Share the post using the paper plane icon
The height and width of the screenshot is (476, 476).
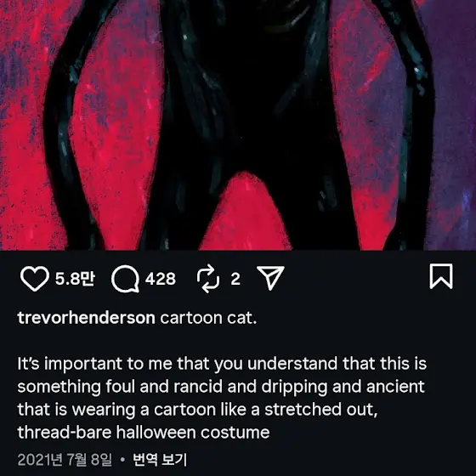(x=270, y=278)
